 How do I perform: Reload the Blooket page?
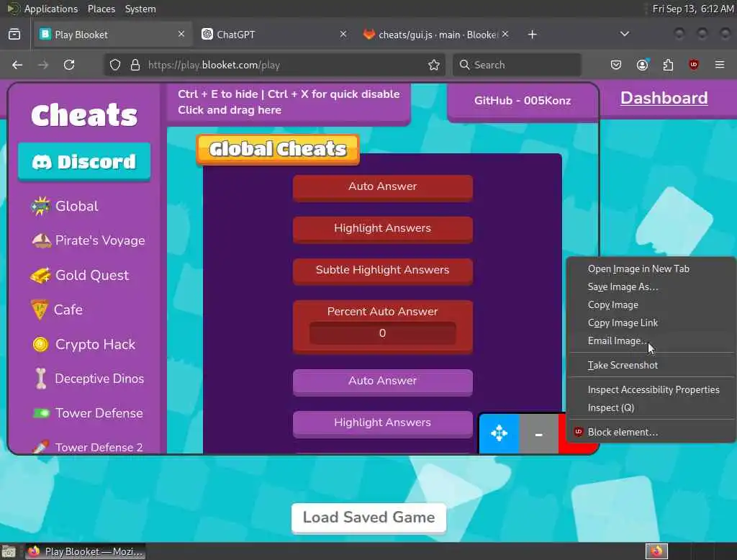point(69,65)
